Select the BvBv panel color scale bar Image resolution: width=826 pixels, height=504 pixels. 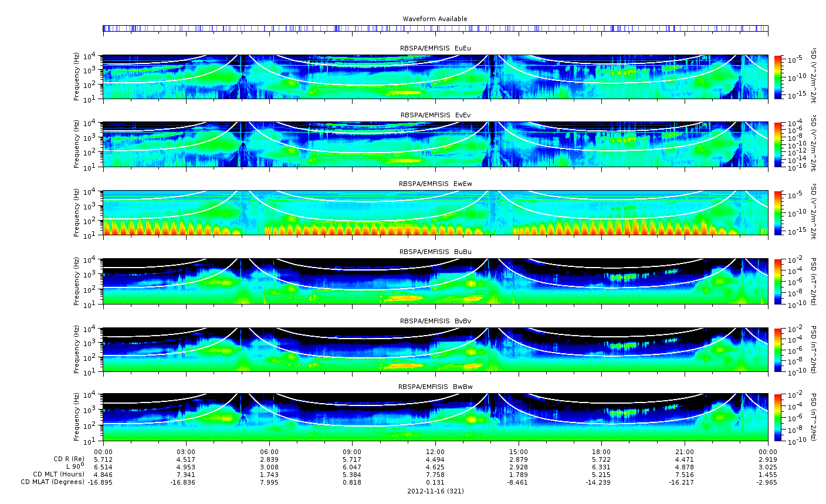click(x=778, y=350)
